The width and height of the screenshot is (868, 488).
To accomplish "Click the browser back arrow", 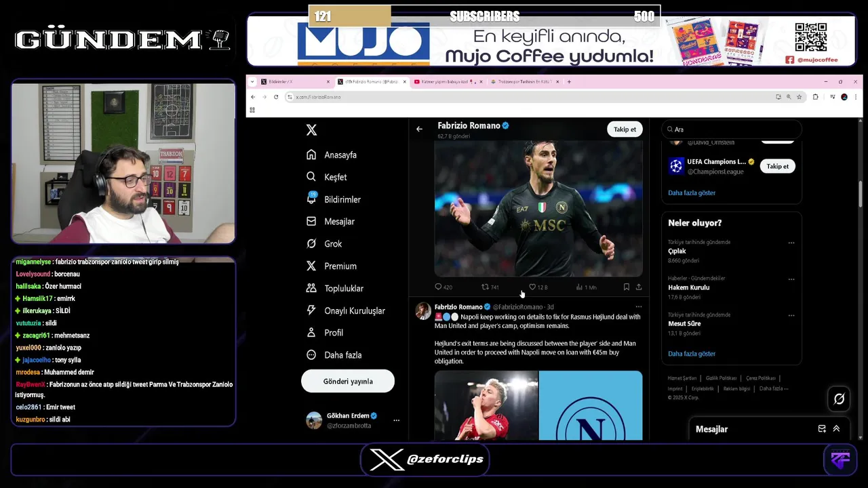I will (253, 97).
